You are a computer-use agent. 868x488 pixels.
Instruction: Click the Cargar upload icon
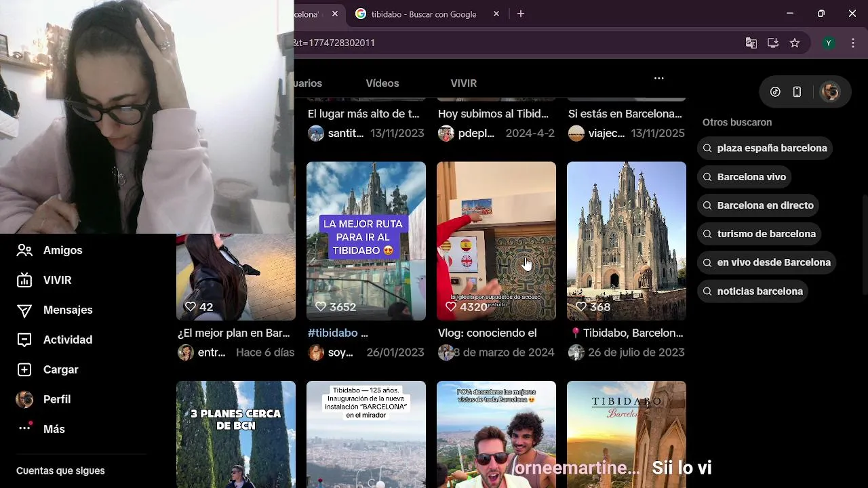24,369
